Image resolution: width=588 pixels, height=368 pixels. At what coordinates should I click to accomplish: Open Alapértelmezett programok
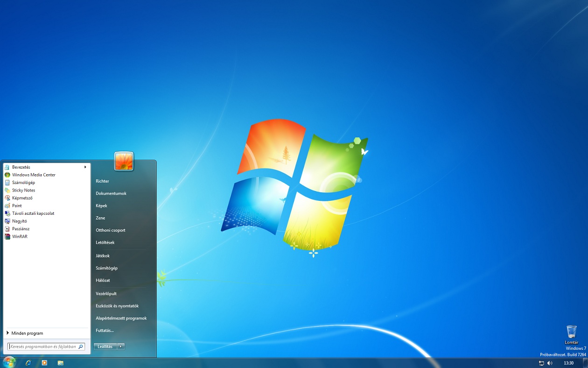121,318
